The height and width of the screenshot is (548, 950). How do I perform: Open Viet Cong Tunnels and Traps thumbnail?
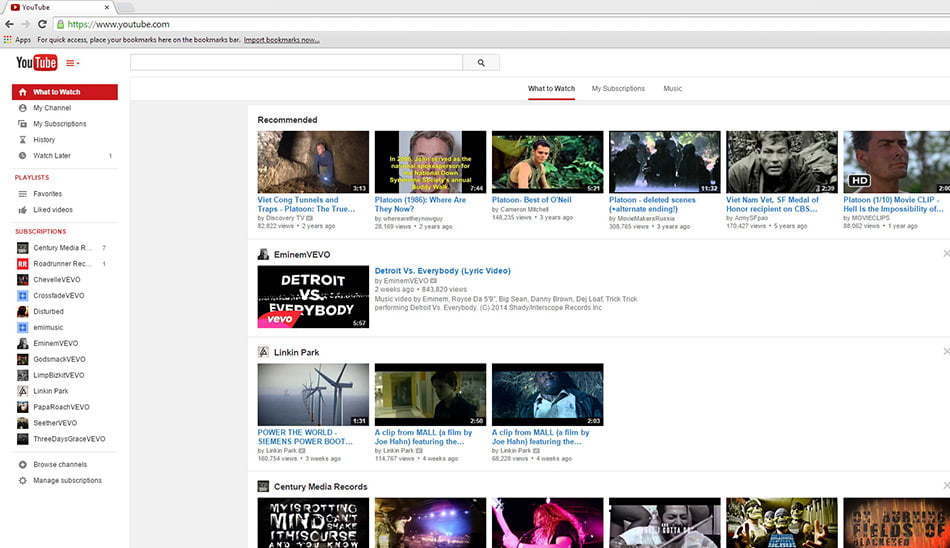tap(313, 162)
